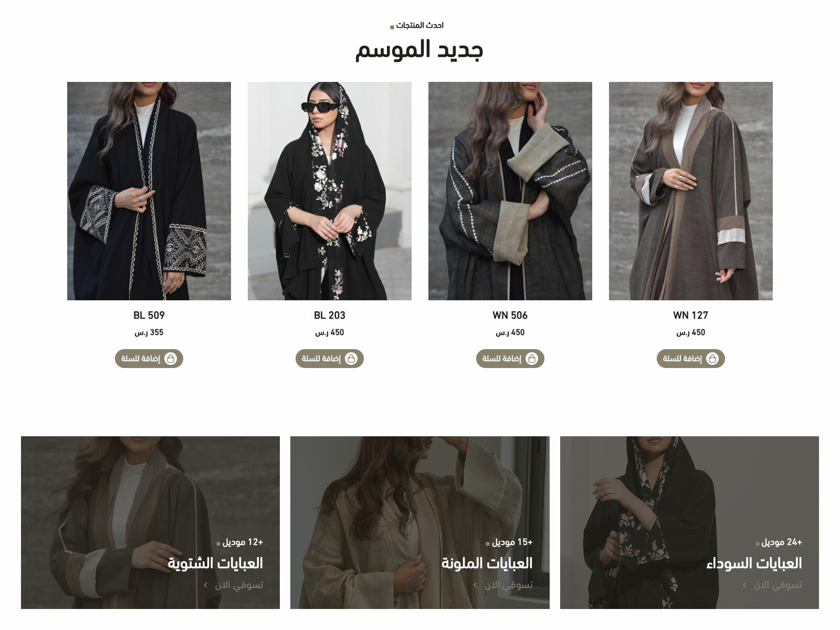Click تسوقي الان under العبايات السوداء

[778, 585]
